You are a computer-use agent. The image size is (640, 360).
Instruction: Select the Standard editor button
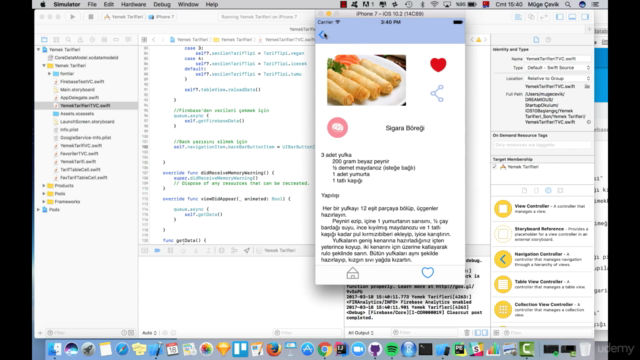pyautogui.click(x=518, y=17)
